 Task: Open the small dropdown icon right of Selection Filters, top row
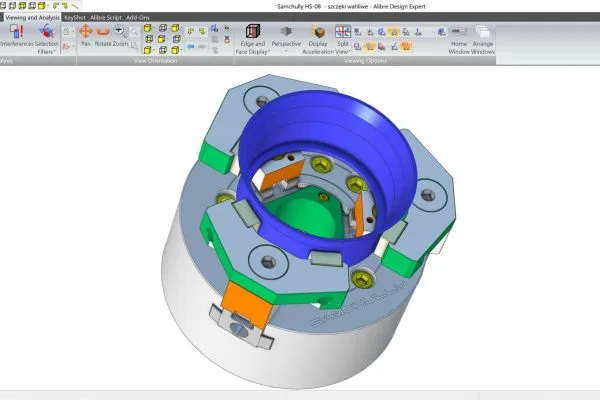(x=68, y=32)
